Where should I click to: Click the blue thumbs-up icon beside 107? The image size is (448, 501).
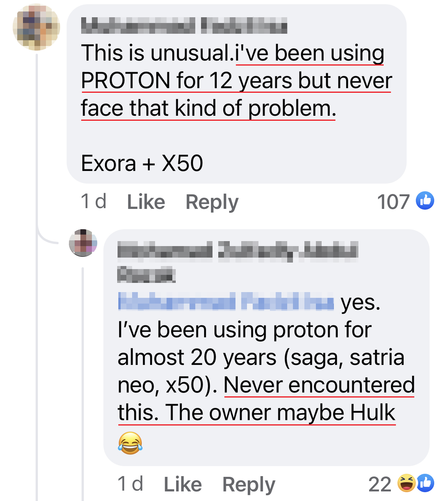[425, 200]
